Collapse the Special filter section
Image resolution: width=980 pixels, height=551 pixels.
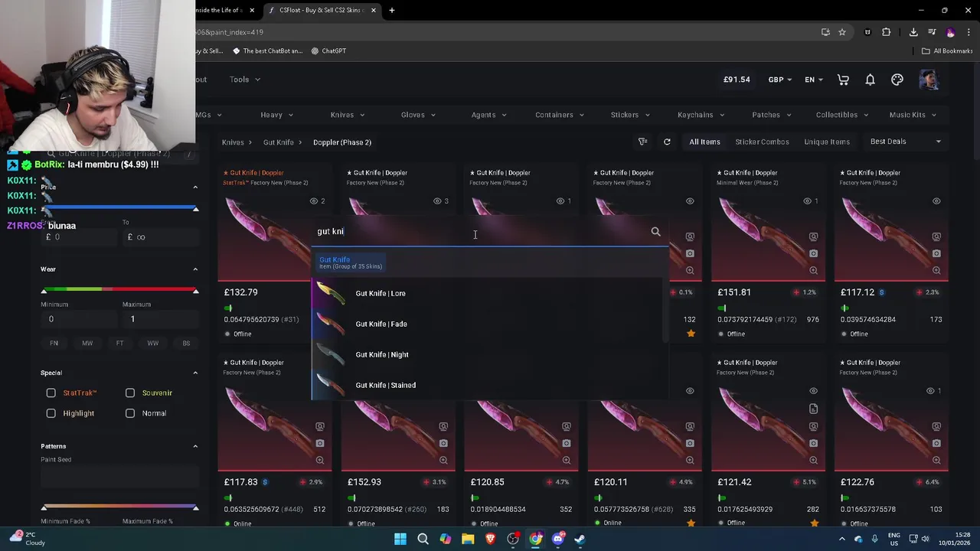click(195, 373)
